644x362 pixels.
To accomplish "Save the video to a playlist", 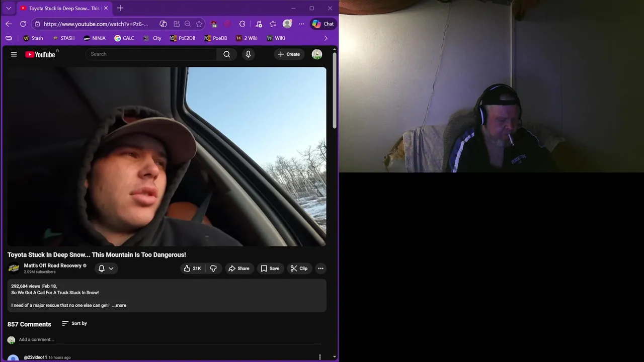I will [270, 268].
